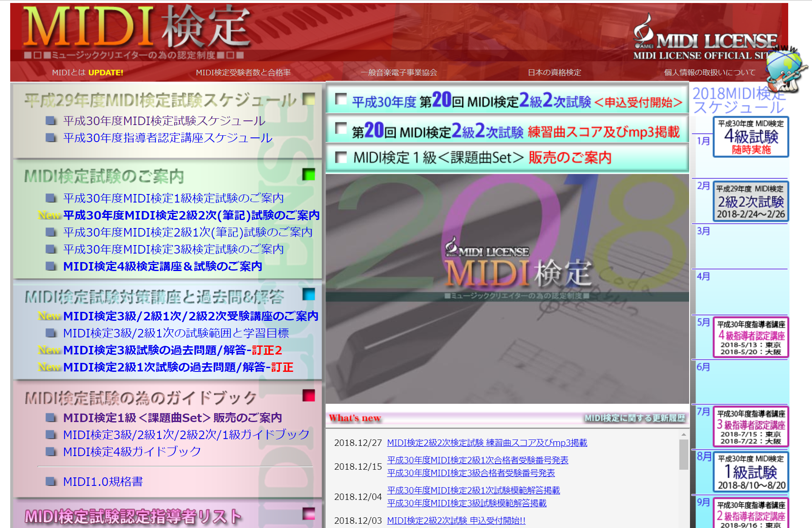Click New badge beside 2級1次試験の過去問題

coord(49,367)
